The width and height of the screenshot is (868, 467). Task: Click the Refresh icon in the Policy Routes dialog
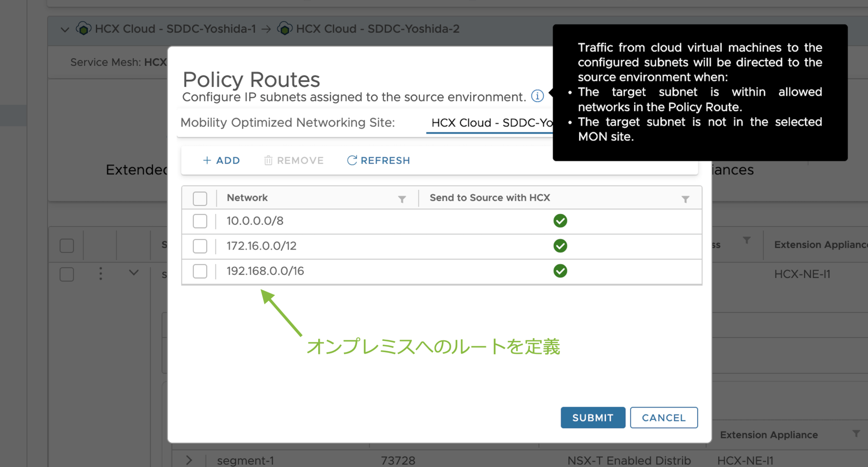(x=378, y=160)
